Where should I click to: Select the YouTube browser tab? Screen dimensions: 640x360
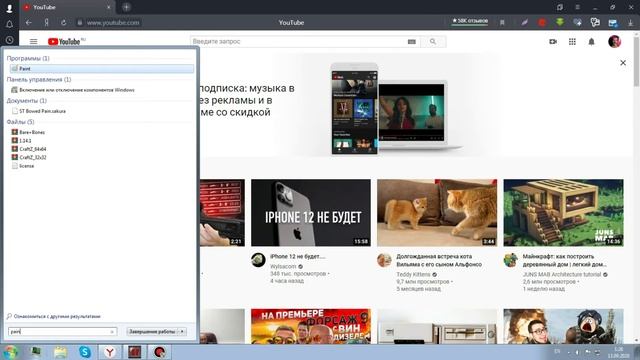click(67, 7)
